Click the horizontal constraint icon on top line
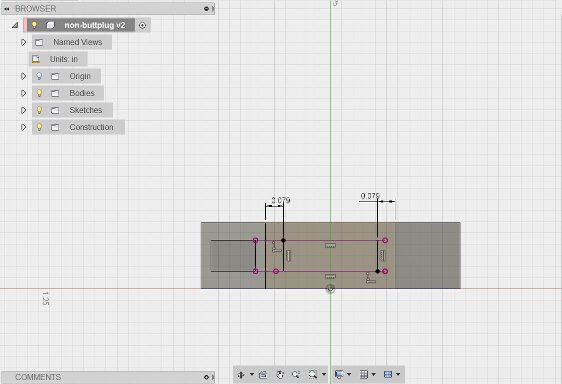 pos(330,246)
